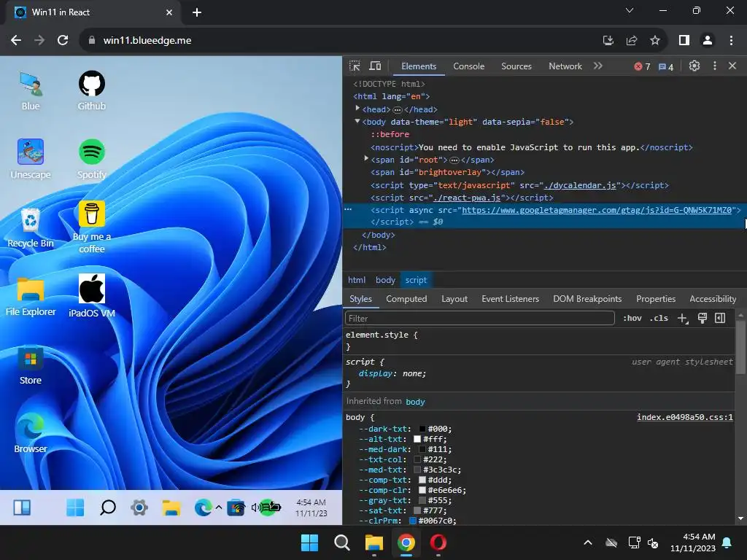Collapse the body element node
This screenshot has height=560, width=747.
click(x=357, y=122)
